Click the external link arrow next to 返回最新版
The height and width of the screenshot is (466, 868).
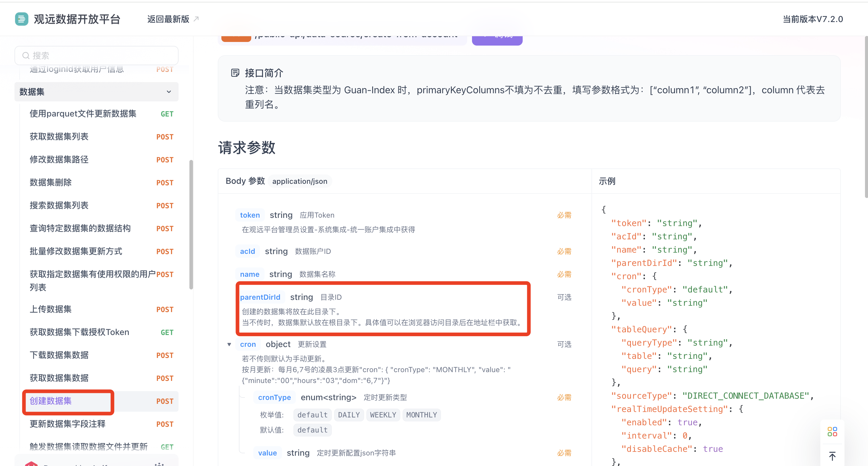pos(196,19)
